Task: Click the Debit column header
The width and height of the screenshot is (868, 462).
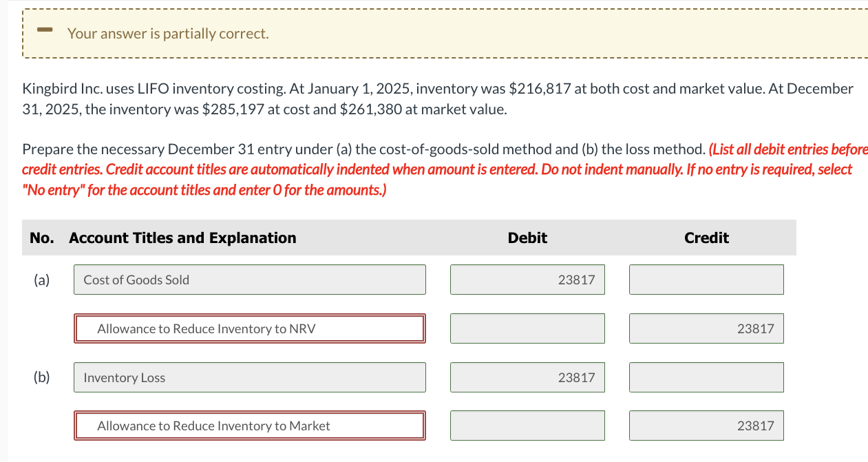Action: point(527,238)
